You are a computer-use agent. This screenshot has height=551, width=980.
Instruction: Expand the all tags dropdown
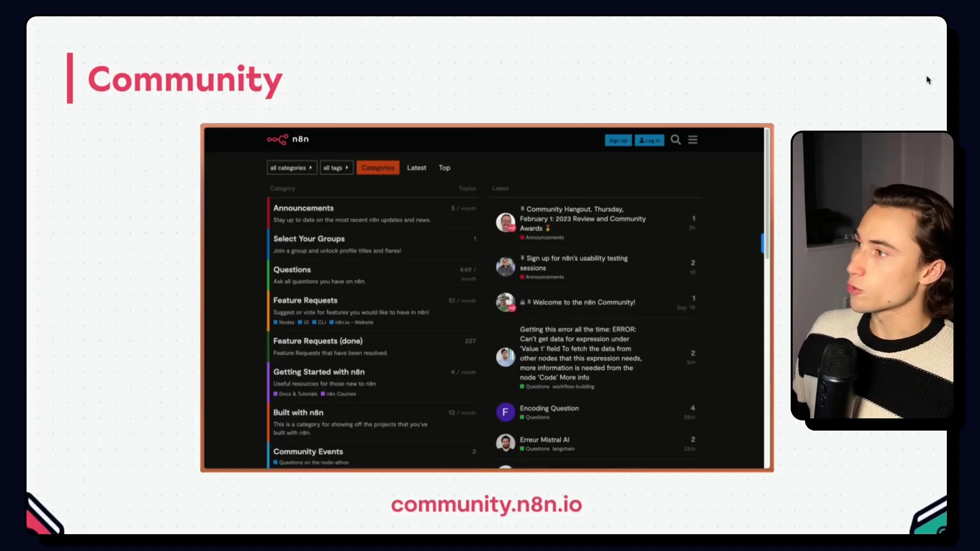pos(336,168)
